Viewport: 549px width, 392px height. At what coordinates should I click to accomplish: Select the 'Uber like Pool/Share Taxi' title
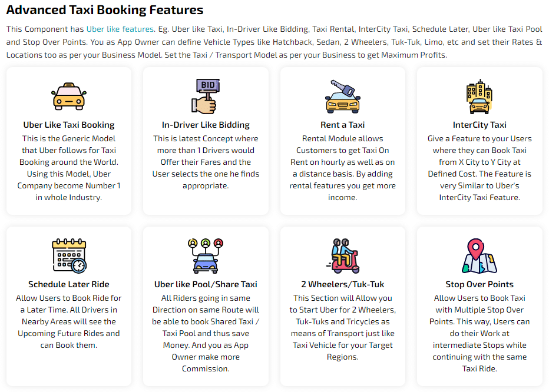point(206,284)
